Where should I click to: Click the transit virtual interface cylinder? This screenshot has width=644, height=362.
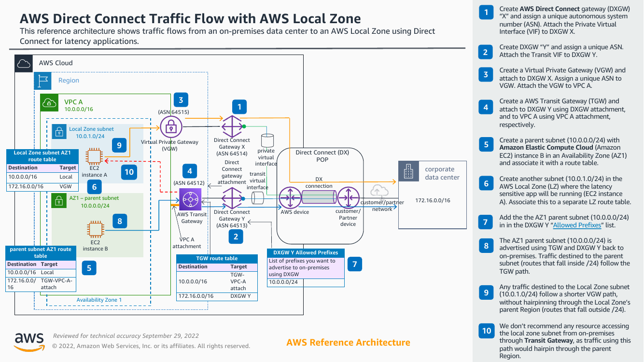pyautogui.click(x=257, y=198)
